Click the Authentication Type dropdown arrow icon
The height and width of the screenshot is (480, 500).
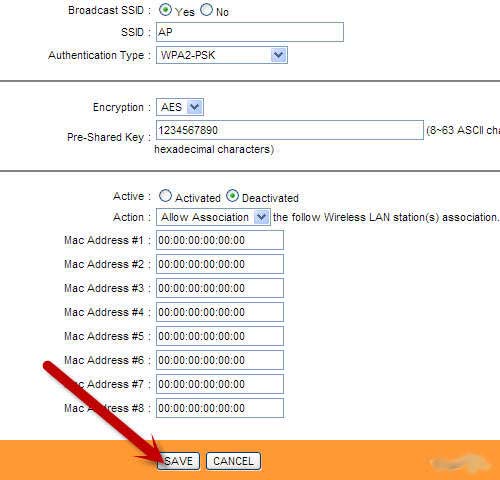click(x=278, y=55)
